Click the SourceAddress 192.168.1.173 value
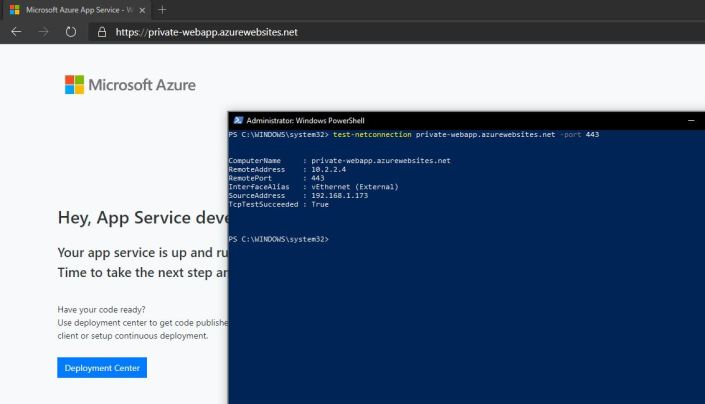Screen dimensions: 705x404 (339, 195)
